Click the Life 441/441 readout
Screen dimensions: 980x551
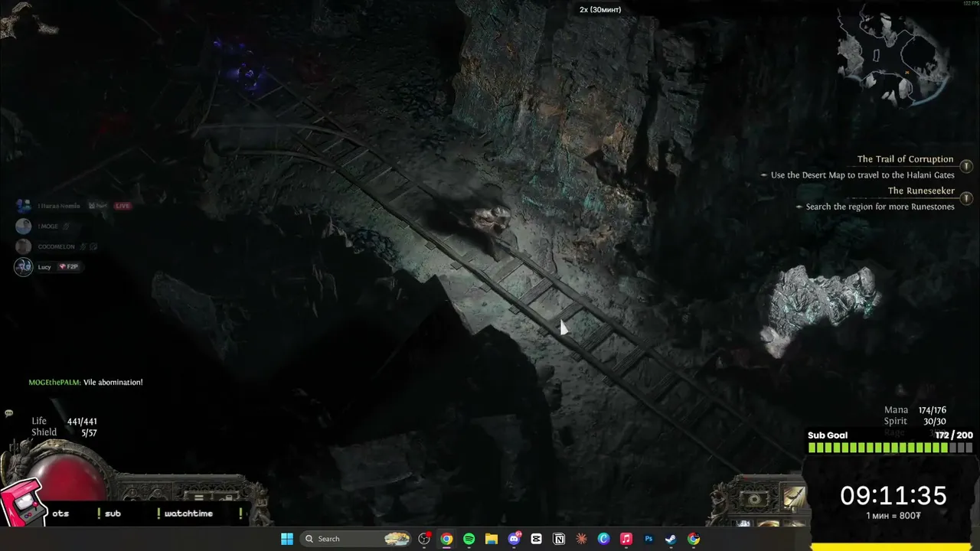(x=64, y=421)
